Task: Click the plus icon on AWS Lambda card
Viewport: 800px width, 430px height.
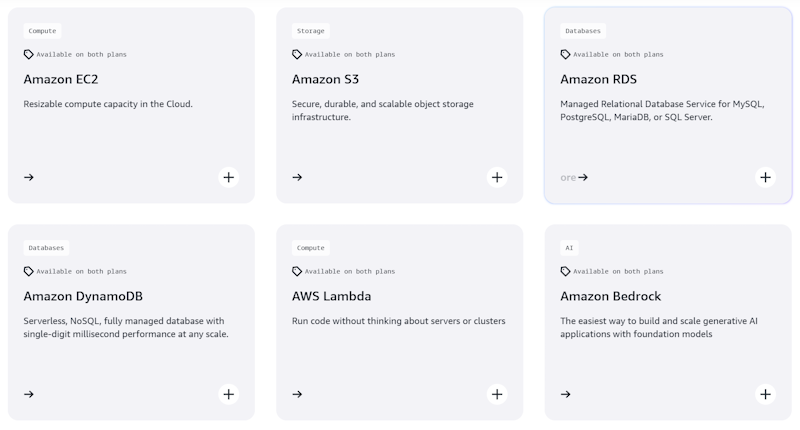Action: (x=497, y=394)
